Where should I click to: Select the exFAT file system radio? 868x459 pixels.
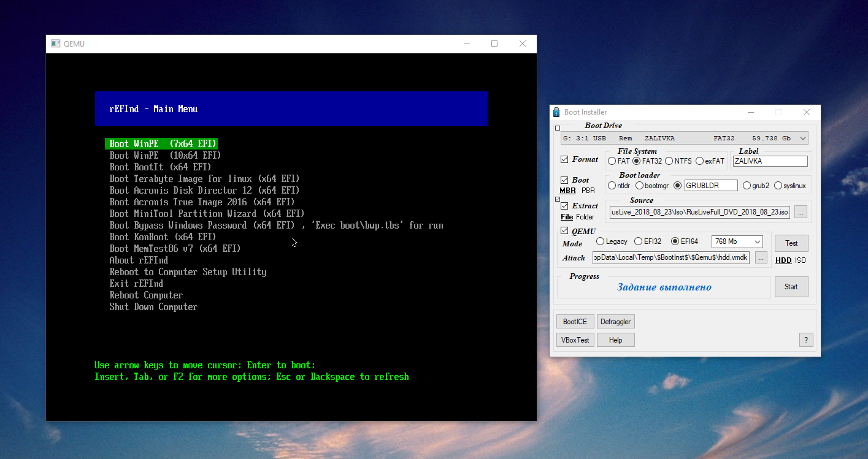(x=699, y=161)
